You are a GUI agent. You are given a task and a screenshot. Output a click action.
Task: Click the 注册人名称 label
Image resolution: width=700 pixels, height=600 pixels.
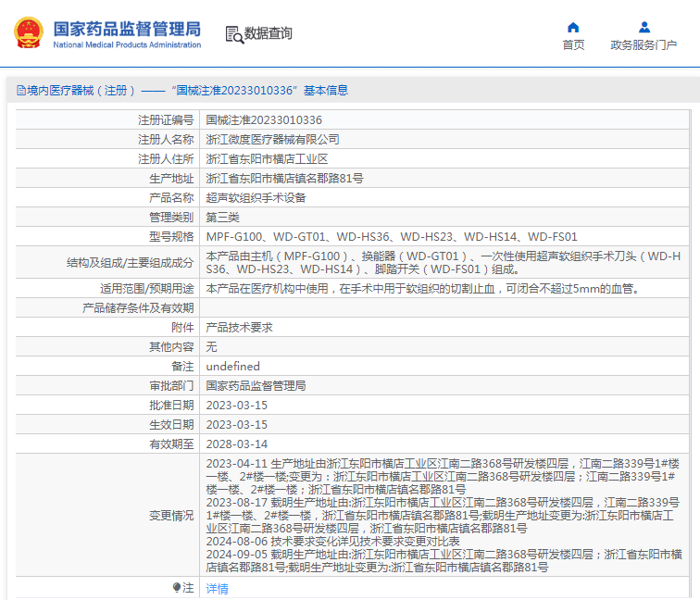pos(166,139)
